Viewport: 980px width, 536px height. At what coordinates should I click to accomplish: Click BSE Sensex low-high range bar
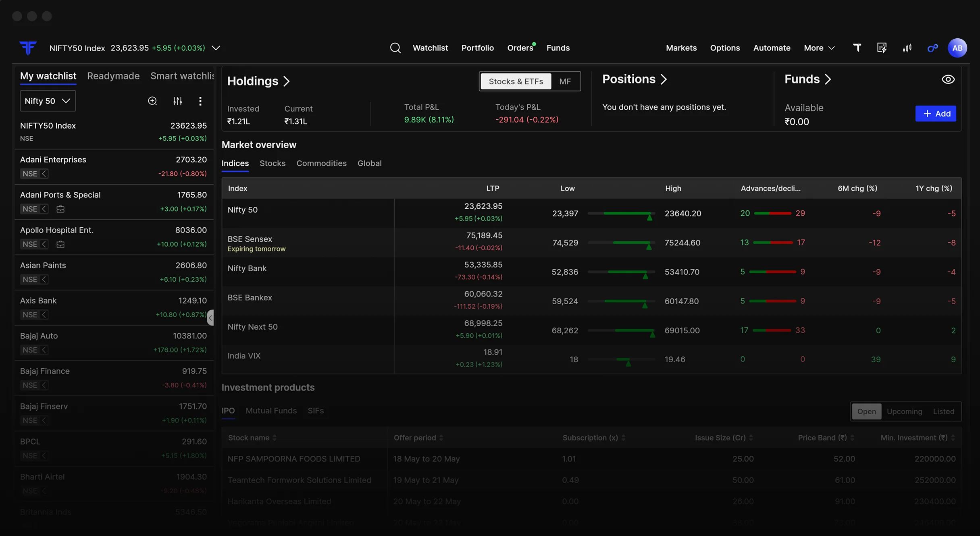[x=621, y=243]
